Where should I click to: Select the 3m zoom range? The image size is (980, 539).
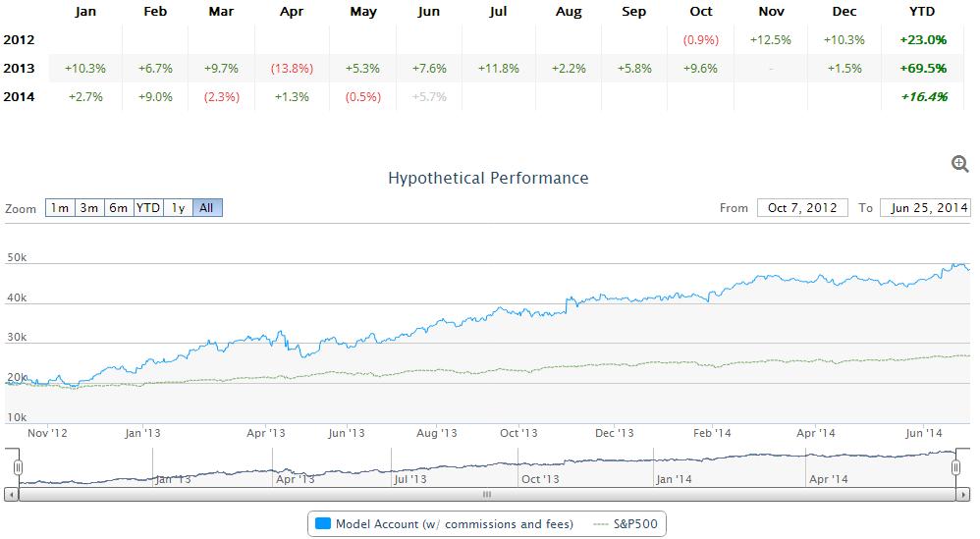coord(89,208)
